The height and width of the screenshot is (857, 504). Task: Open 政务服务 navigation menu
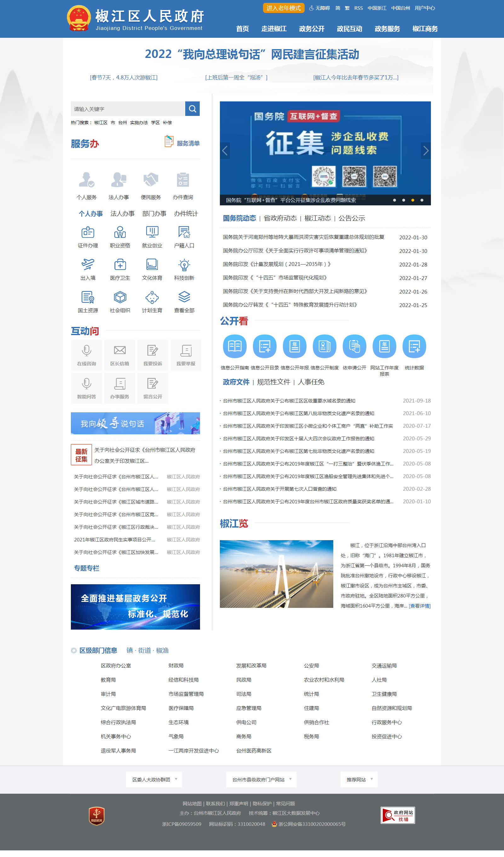(x=387, y=29)
